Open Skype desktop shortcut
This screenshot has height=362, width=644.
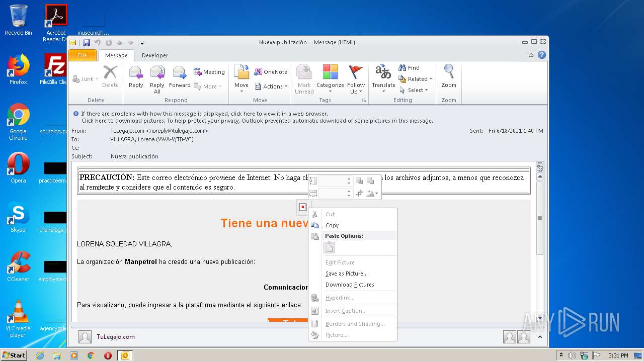(x=18, y=218)
